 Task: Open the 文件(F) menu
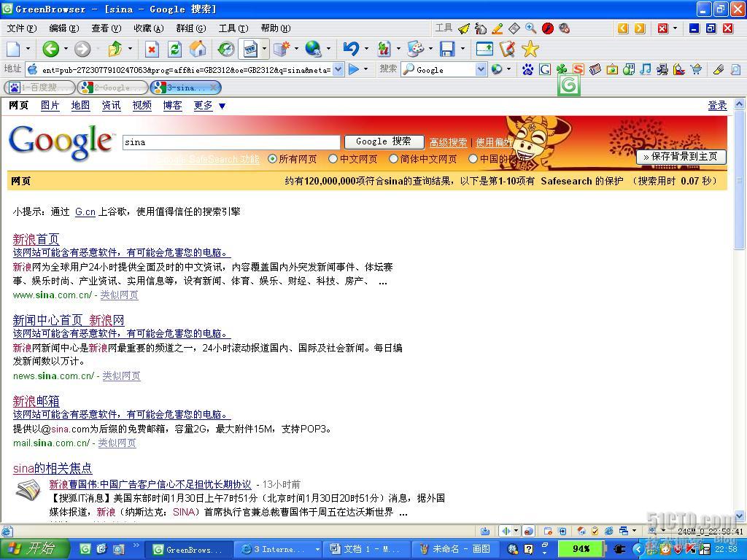(22, 28)
